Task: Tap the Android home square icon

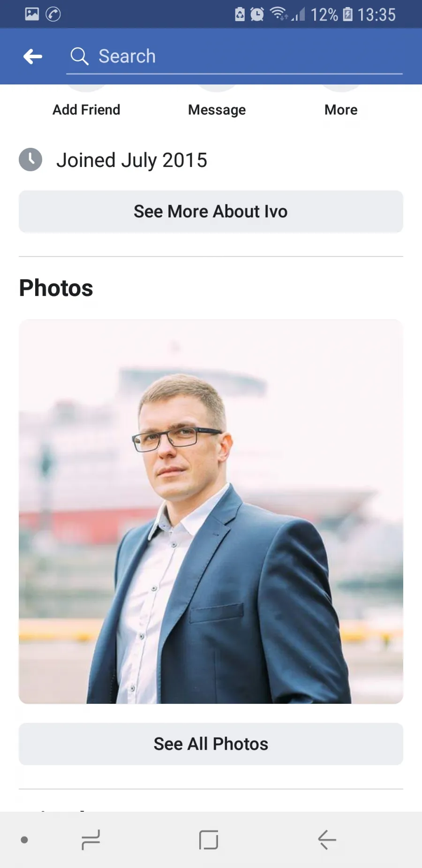Action: tap(209, 840)
